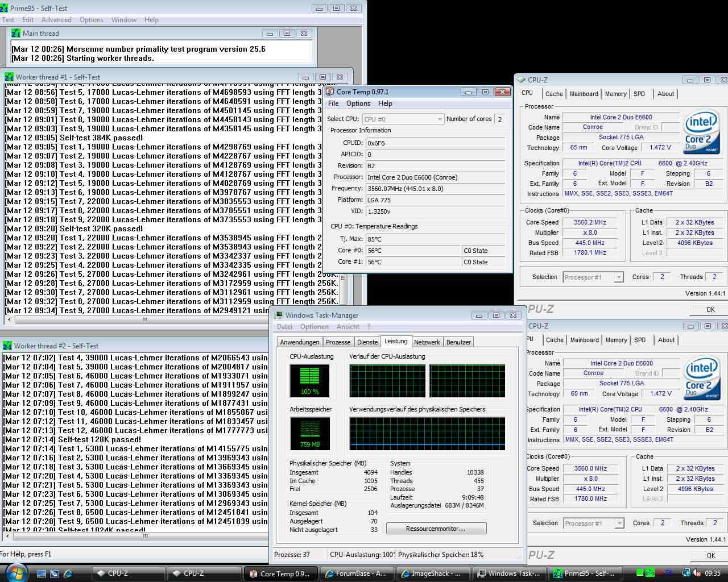Viewport: 728px width, 582px height.
Task: Click OK in lower CPU-Z window
Action: 710,556
